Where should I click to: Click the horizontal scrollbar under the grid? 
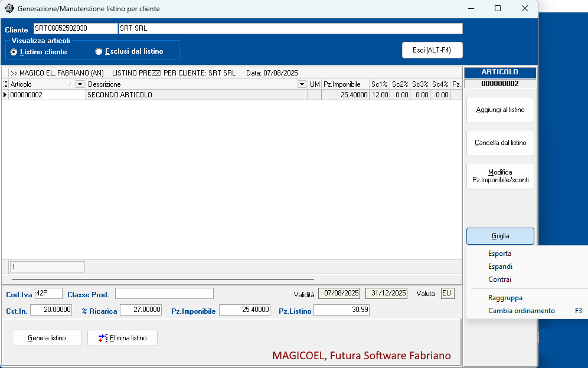coord(163,279)
